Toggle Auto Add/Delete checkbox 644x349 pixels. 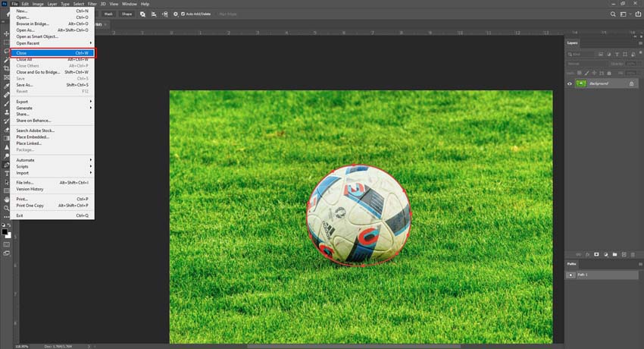(x=183, y=14)
